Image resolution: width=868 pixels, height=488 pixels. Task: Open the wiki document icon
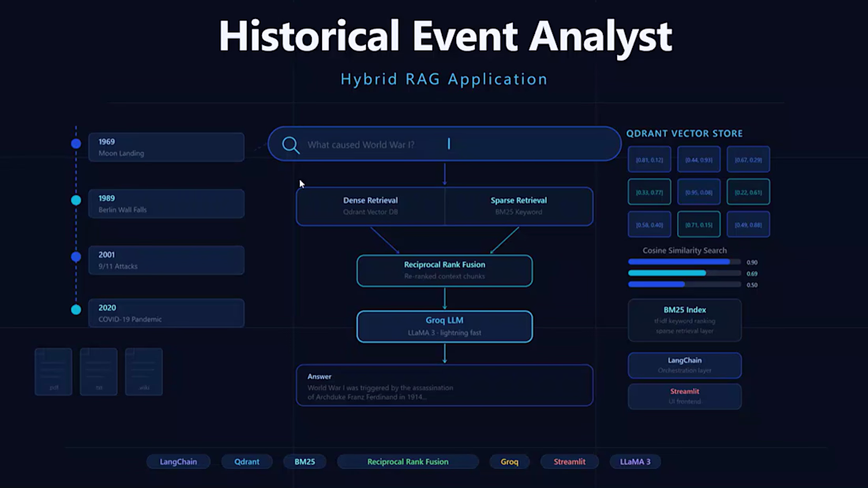pyautogui.click(x=144, y=372)
